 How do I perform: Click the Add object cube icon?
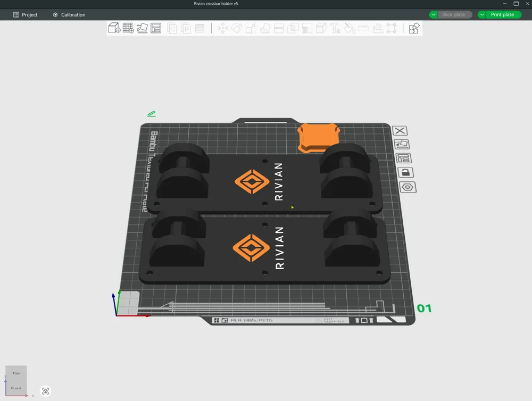pyautogui.click(x=114, y=28)
